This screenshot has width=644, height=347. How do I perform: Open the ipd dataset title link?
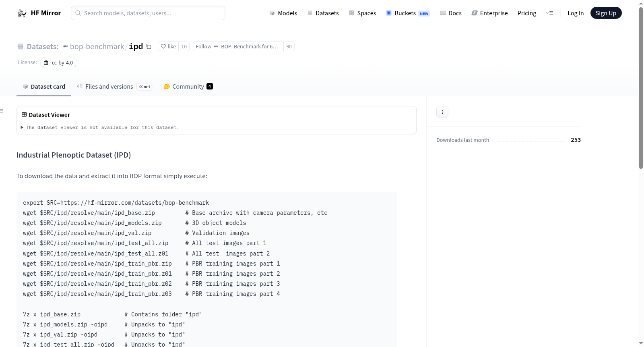pyautogui.click(x=136, y=46)
